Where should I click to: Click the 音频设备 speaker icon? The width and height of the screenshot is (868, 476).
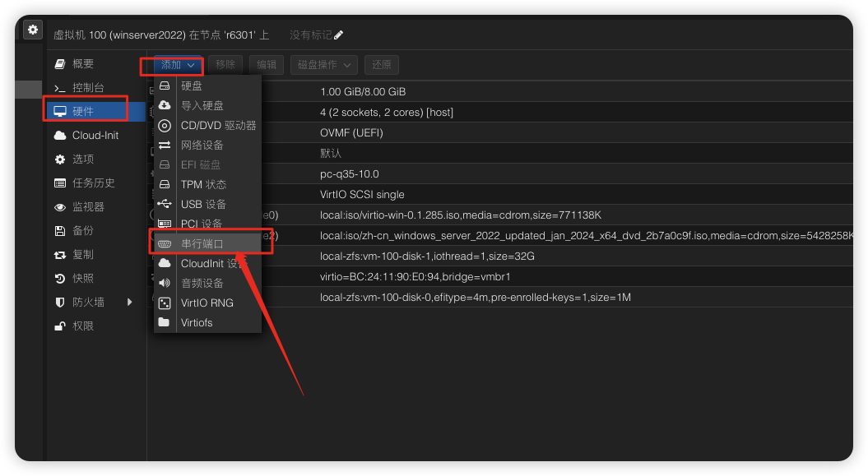[165, 284]
